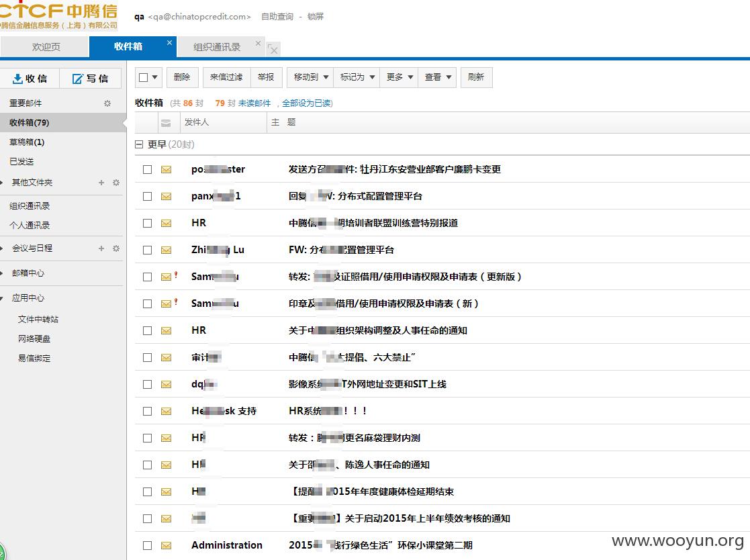Add folder with plus beside 其他文件夹
The width and height of the screenshot is (750, 560).
click(101, 183)
